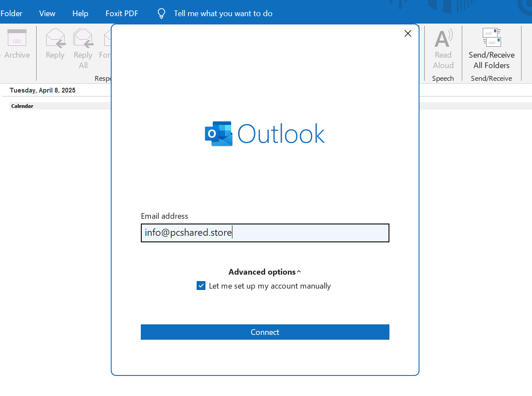This screenshot has height=396, width=532.
Task: Open the Folder ribbon tab
Action: click(11, 14)
